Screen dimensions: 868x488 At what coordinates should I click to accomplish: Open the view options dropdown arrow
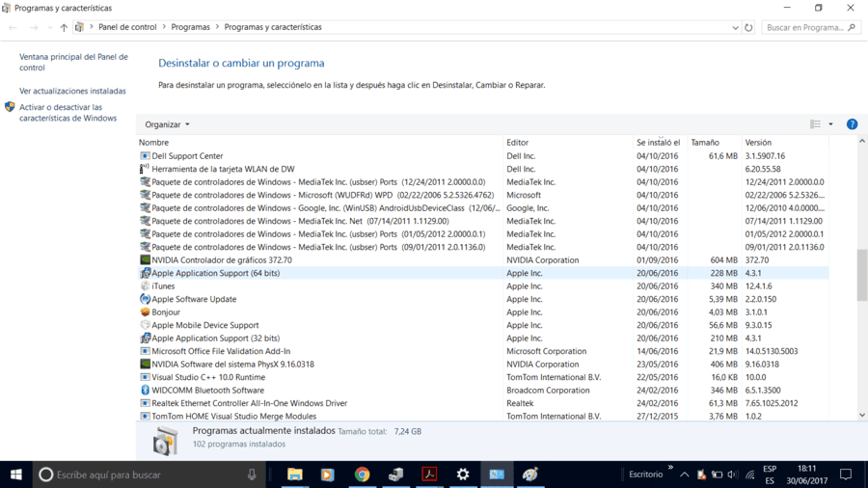[x=830, y=124]
